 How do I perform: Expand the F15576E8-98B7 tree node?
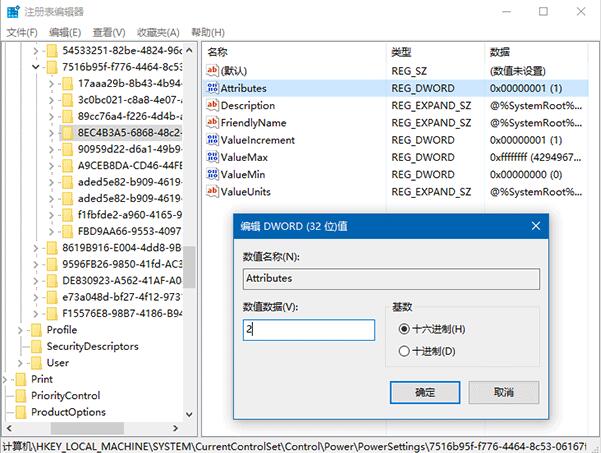pyautogui.click(x=36, y=313)
